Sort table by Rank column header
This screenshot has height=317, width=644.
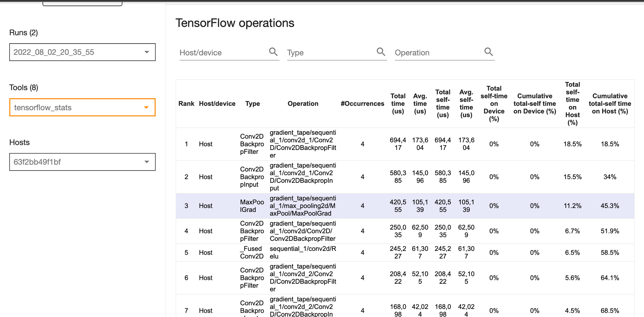(186, 104)
